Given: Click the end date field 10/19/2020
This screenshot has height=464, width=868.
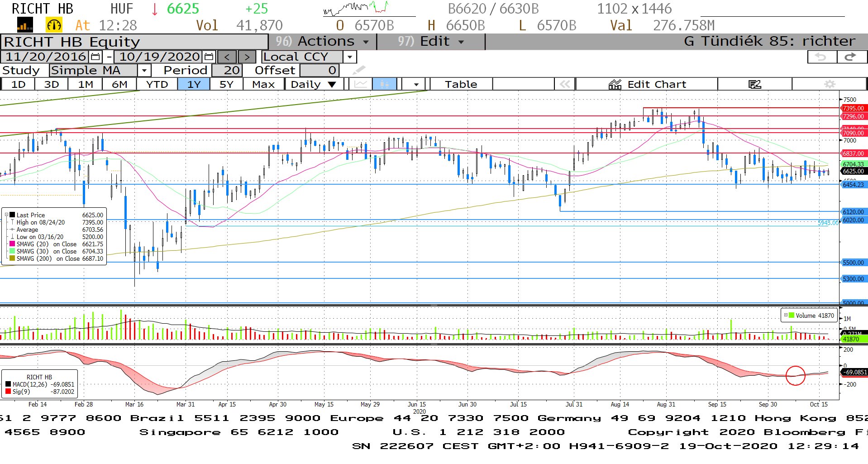Looking at the screenshot, I should click(x=159, y=57).
